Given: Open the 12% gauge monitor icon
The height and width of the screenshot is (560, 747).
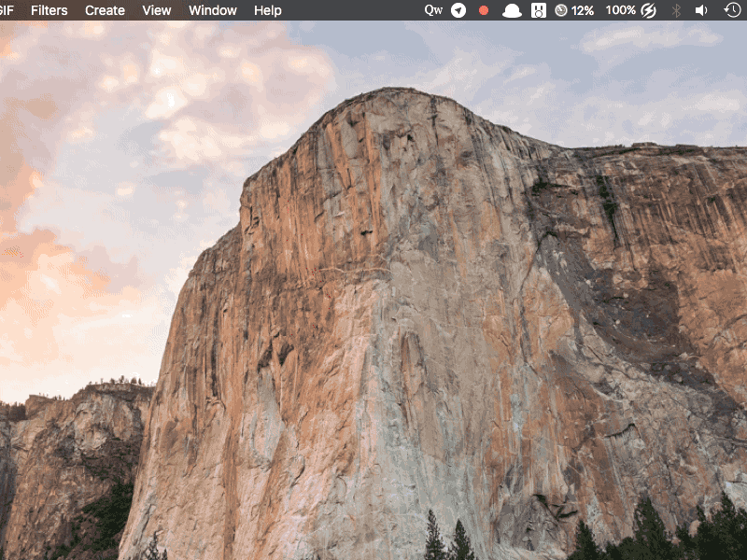Looking at the screenshot, I should 574,10.
